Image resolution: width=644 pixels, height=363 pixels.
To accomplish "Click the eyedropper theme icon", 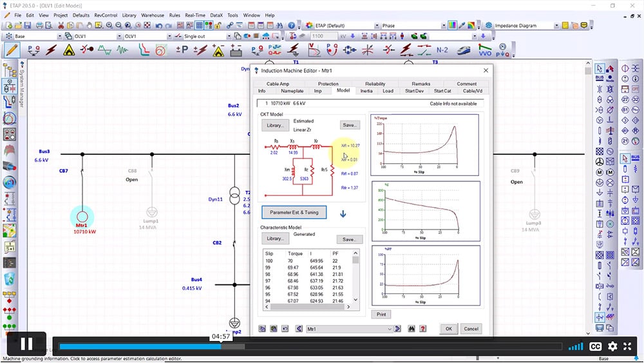I will pos(462,26).
